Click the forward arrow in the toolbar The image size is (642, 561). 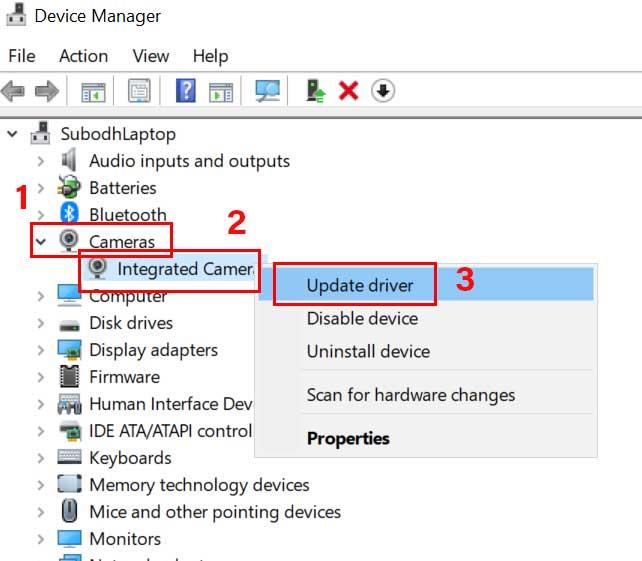pos(46,91)
